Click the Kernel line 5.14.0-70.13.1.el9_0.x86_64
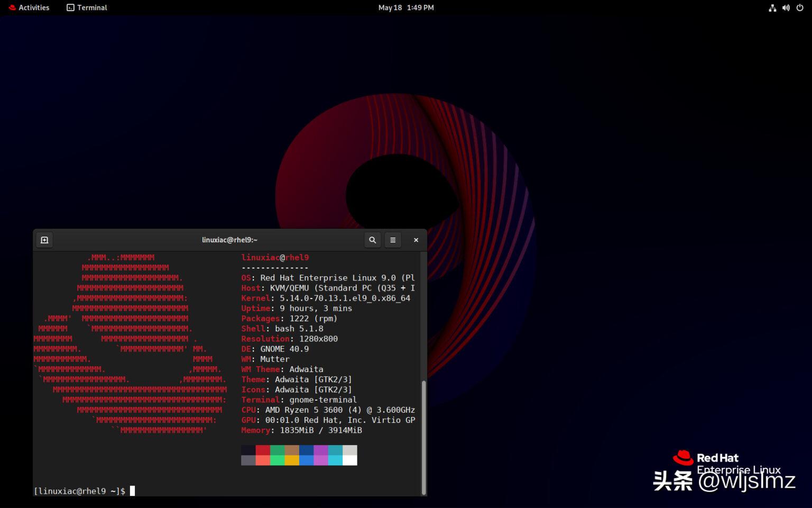Viewport: 812px width, 508px height. (326, 298)
